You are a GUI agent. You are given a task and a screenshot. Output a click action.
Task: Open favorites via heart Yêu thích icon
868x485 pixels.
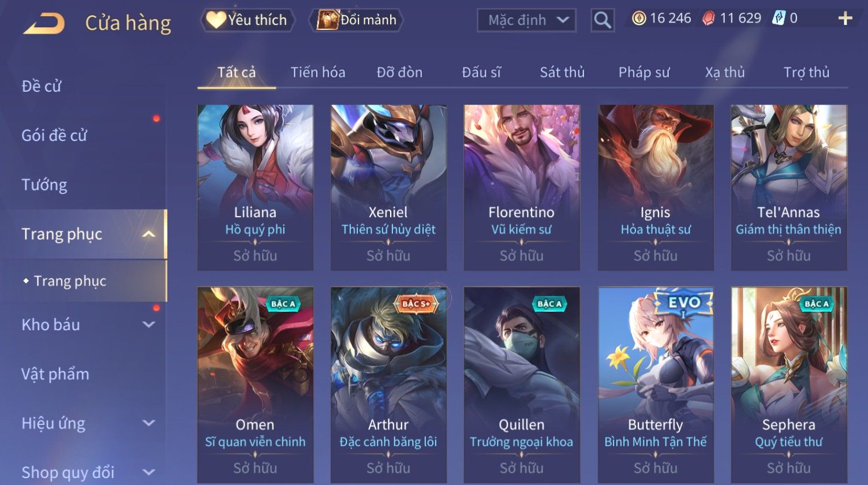click(216, 20)
